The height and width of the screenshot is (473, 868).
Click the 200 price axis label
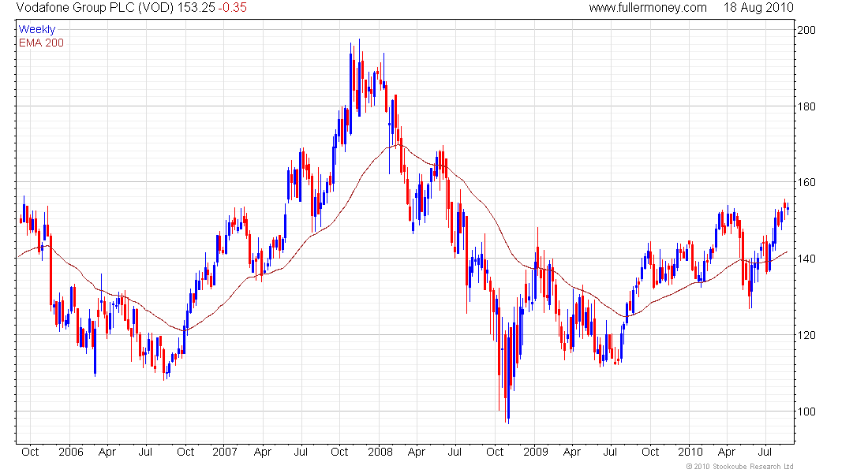[806, 30]
